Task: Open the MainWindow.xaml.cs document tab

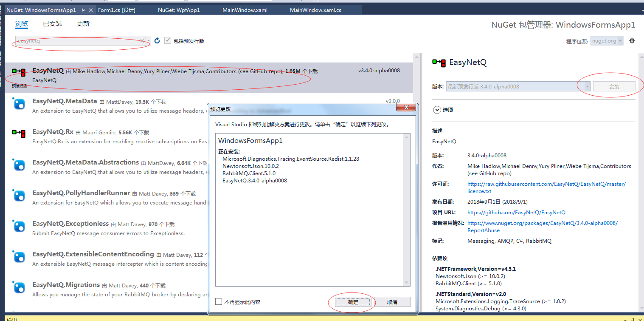Action: [x=315, y=10]
